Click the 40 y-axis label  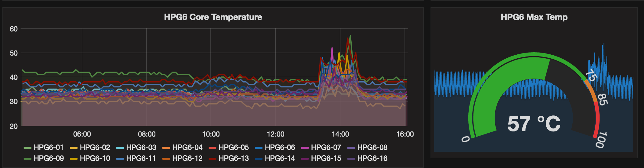14,77
